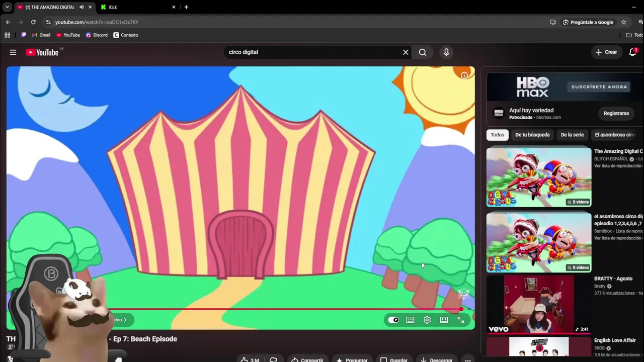Open the Discord bookmark
This screenshot has height=362, width=644.
point(97,35)
